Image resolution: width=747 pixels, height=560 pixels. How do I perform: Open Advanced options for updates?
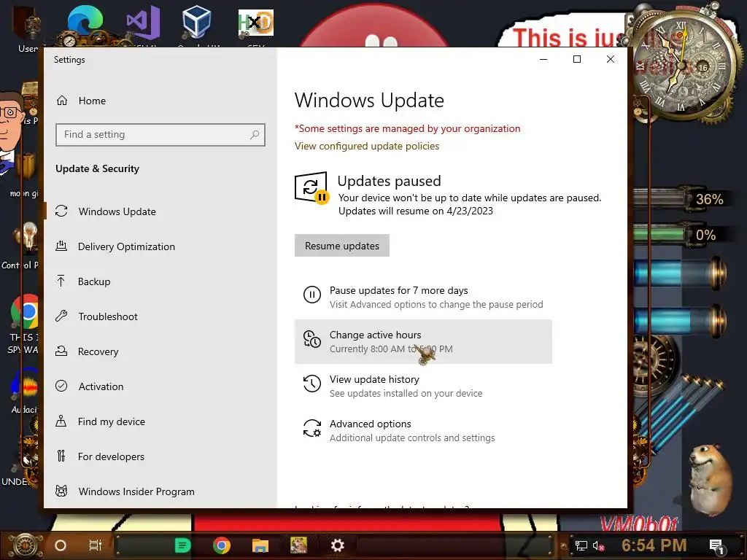[x=423, y=430]
